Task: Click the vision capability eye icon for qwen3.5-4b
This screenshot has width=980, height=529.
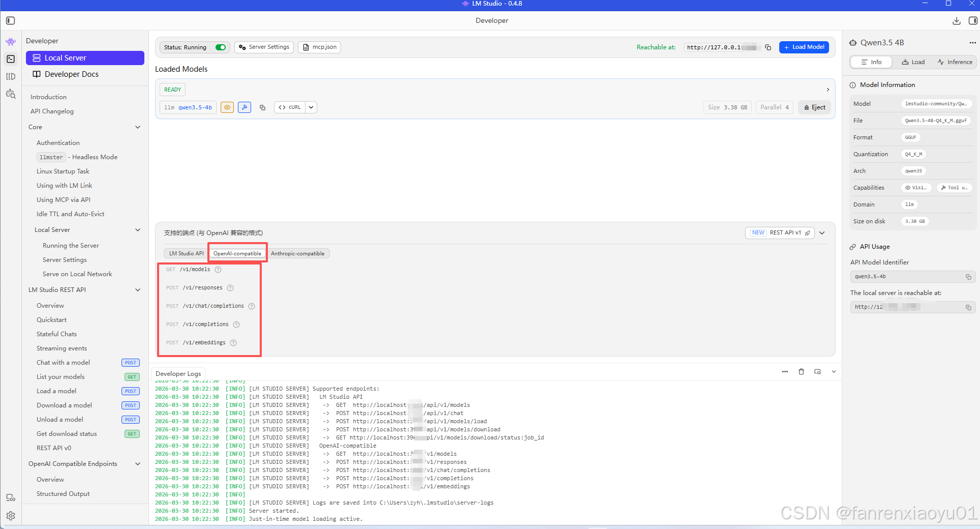Action: pyautogui.click(x=227, y=107)
